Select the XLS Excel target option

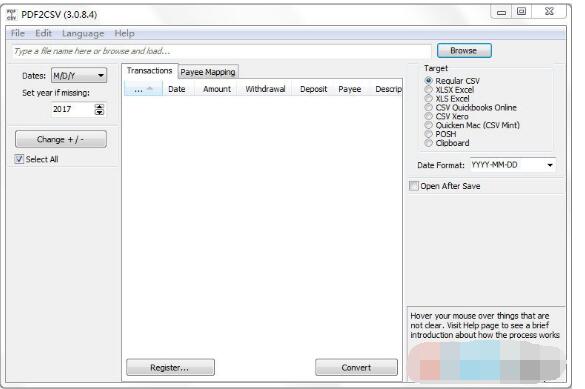click(x=429, y=98)
